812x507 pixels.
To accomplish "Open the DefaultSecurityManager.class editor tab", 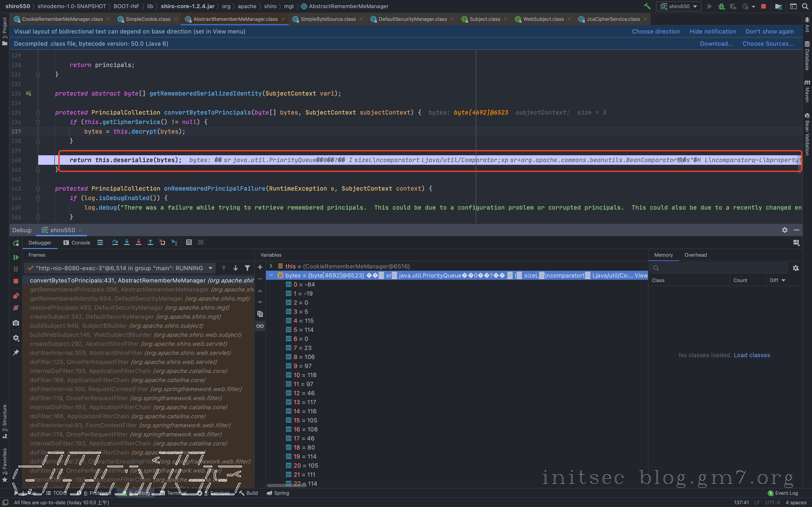I will coord(412,19).
